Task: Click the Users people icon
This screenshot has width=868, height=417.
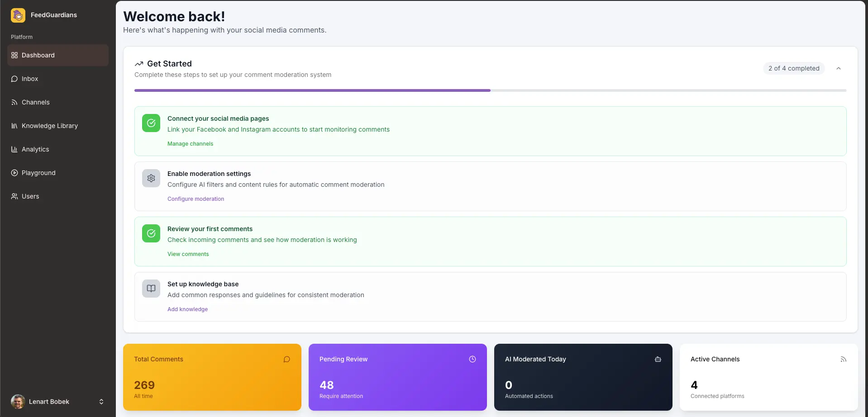Action: coord(14,196)
